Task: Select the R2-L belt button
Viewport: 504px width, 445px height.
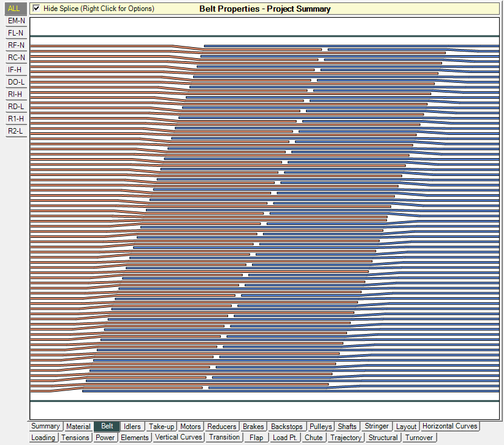Action: coord(17,131)
